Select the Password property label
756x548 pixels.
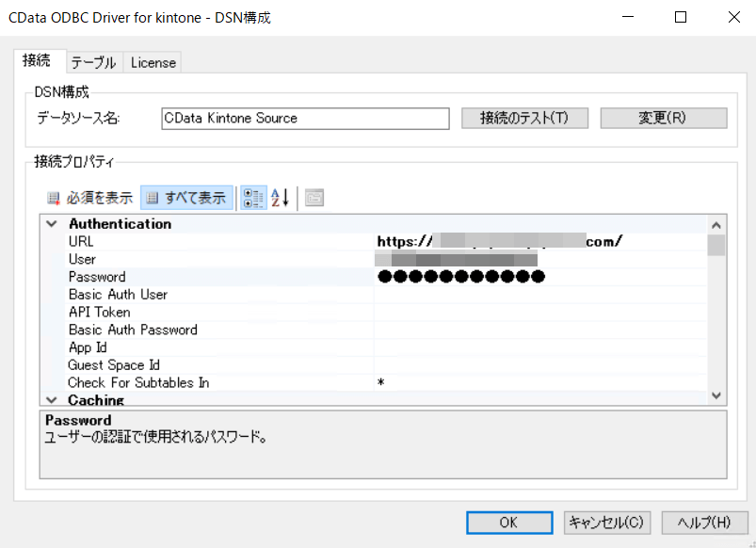[x=97, y=277]
